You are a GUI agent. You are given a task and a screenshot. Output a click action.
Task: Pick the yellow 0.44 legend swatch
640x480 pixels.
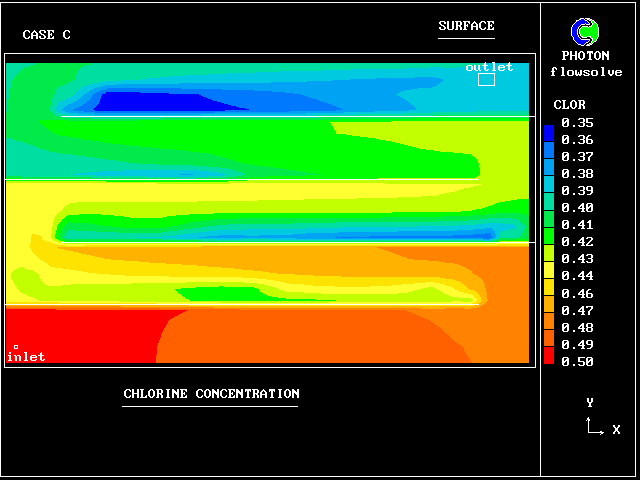tap(548, 274)
